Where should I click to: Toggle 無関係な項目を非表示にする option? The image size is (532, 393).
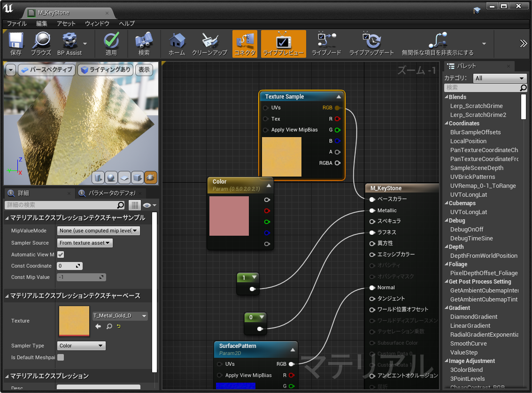438,44
